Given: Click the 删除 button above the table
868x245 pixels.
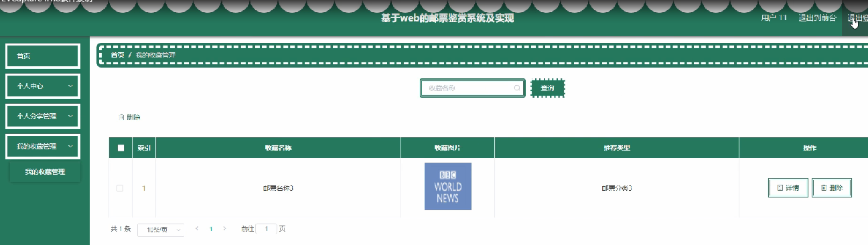Looking at the screenshot, I should pos(129,117).
